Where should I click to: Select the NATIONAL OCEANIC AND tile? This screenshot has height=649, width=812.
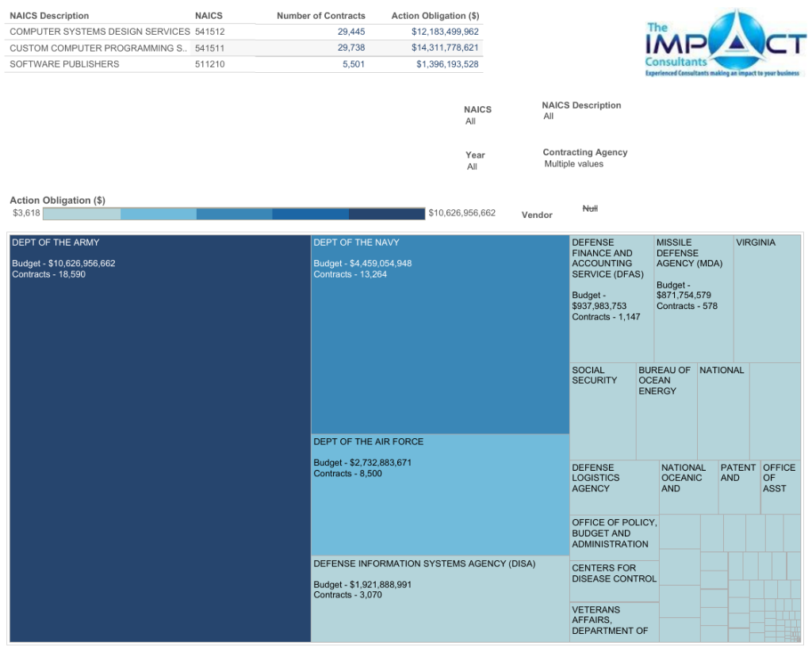[689, 487]
